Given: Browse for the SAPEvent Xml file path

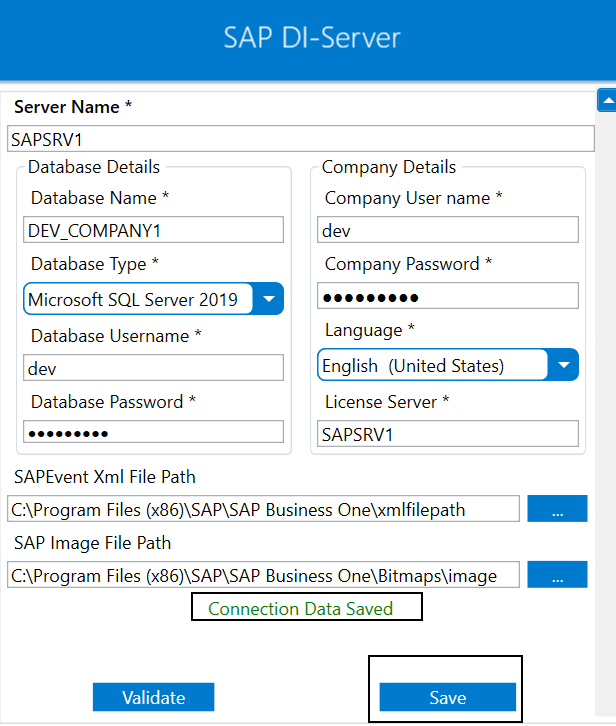Looking at the screenshot, I should point(557,509).
